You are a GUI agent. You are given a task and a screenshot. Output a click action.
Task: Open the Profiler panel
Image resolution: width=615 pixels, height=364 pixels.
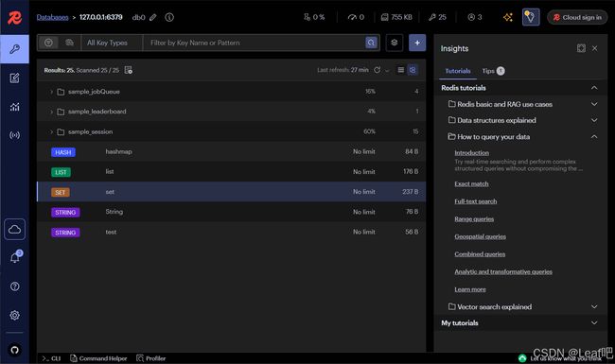(150, 358)
